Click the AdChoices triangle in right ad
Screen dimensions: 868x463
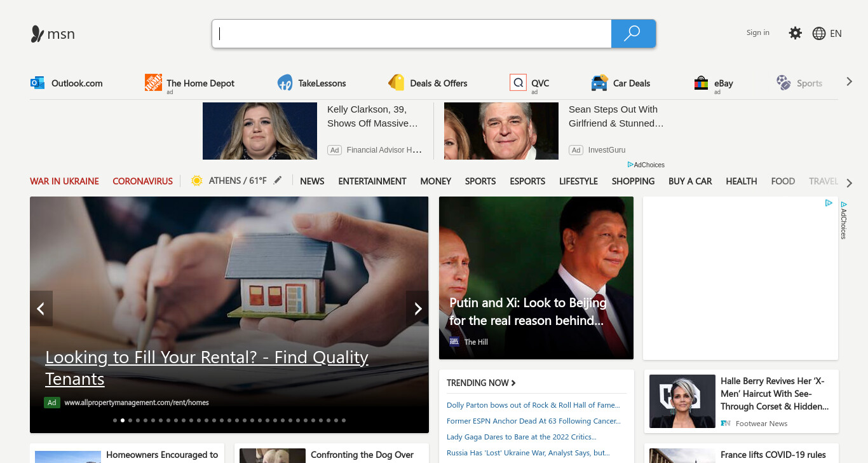coord(829,203)
